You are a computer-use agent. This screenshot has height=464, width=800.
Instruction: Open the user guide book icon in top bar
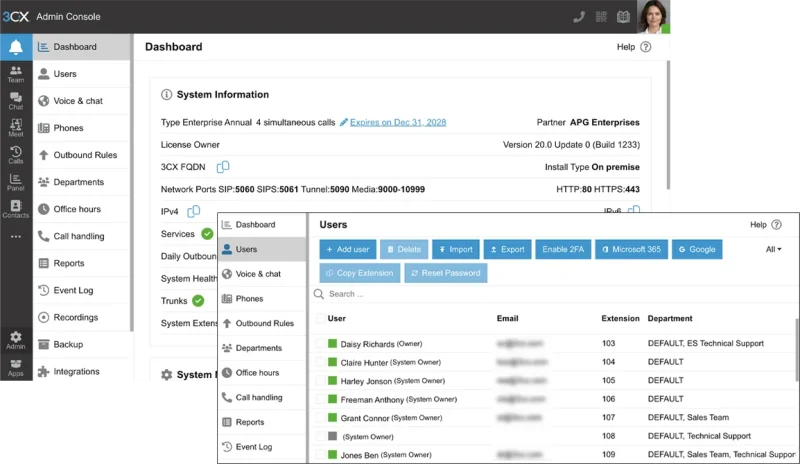pyautogui.click(x=623, y=17)
